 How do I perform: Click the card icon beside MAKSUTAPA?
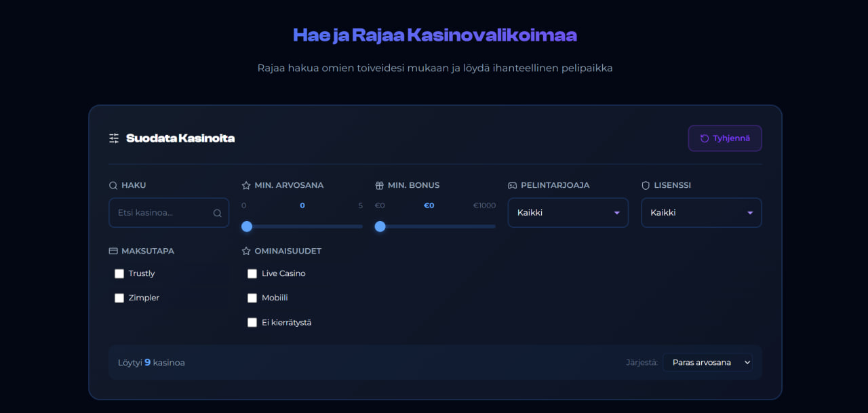tap(113, 250)
